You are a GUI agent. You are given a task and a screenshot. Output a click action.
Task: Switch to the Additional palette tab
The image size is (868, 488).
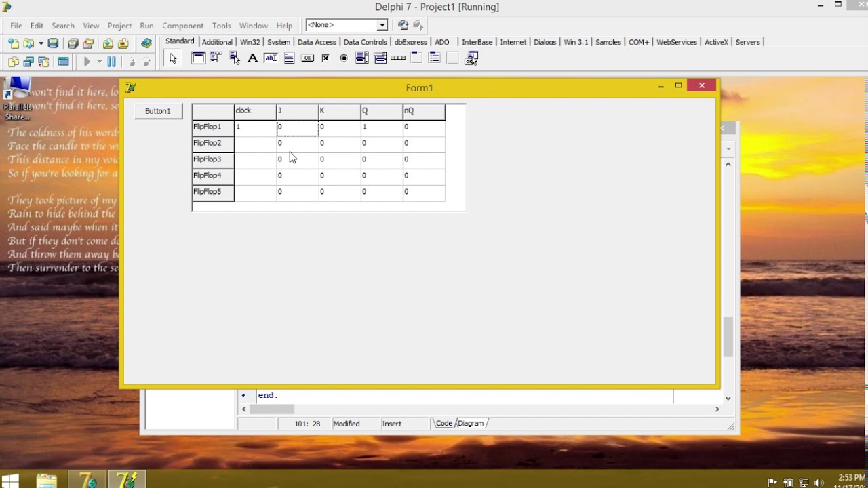coord(217,42)
